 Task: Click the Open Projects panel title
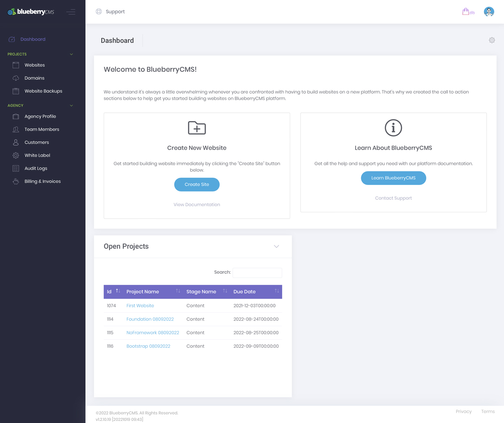126,246
